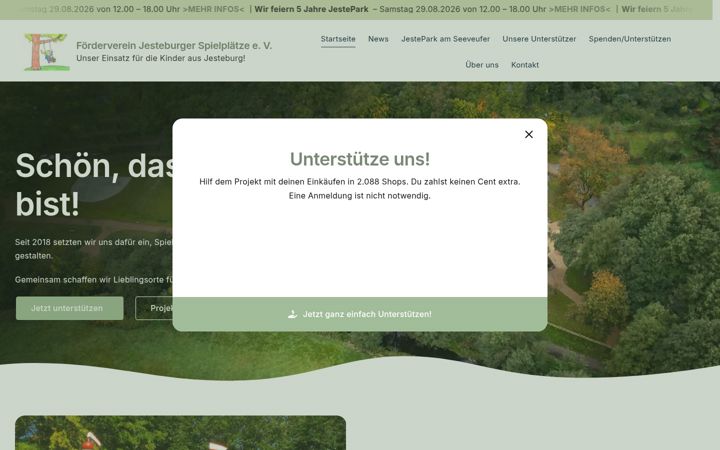Click the hand icon in the popup button
Screen dimensions: 720x450
click(292, 314)
